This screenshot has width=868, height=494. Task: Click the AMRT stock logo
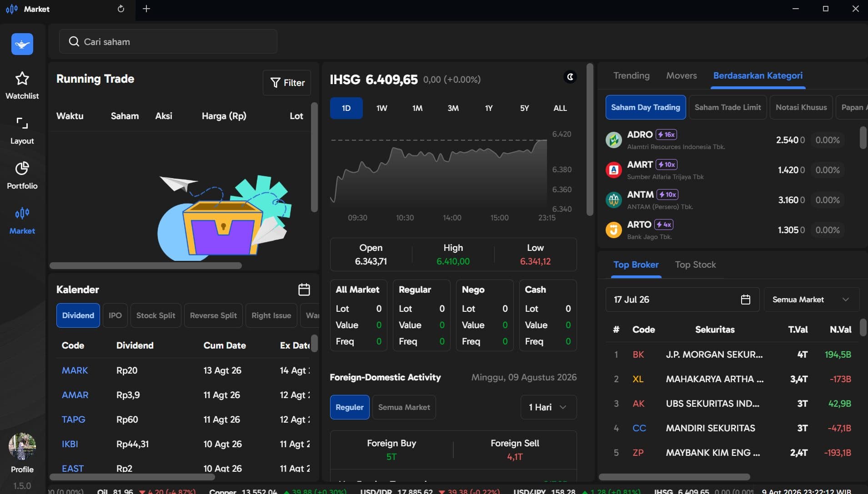point(614,170)
